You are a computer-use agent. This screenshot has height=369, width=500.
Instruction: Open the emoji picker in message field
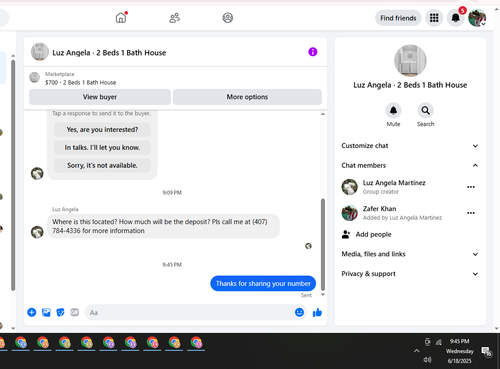(299, 312)
